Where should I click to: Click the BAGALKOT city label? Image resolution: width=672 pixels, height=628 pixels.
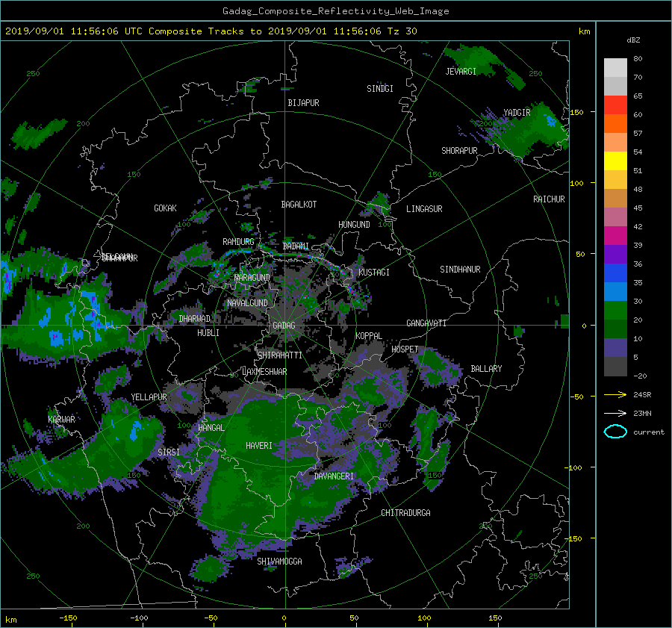point(299,205)
